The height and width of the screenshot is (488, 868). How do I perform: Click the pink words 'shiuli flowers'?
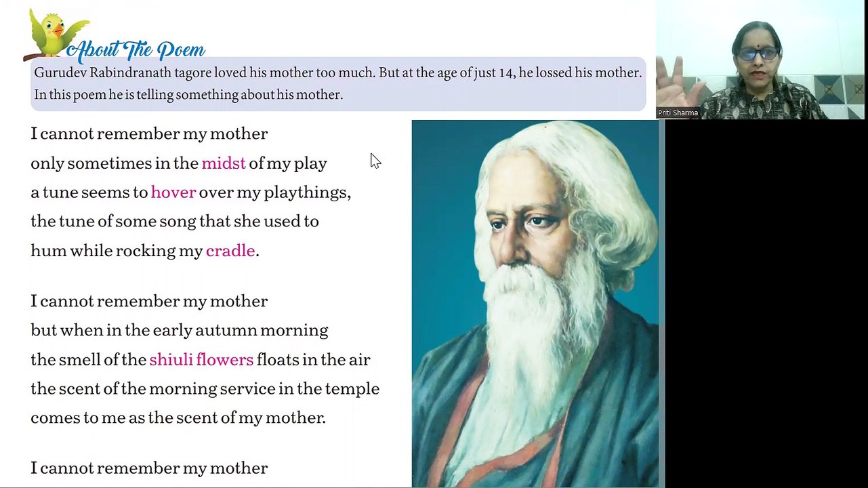tap(201, 360)
